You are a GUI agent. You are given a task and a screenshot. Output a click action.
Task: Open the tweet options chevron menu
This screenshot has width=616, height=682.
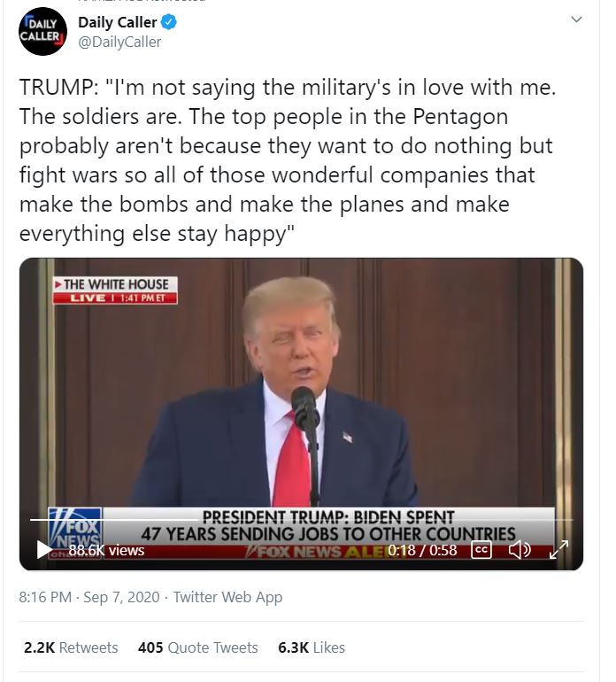click(x=577, y=19)
